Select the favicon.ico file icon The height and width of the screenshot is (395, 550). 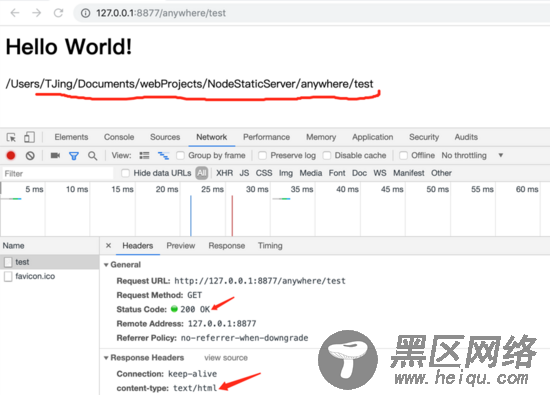click(8, 276)
